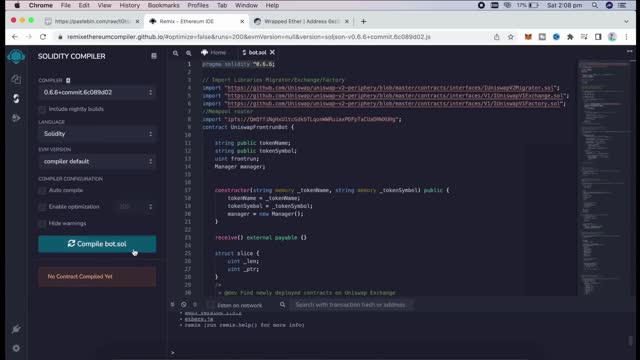Open the Plugin manager plug icon

click(16, 329)
